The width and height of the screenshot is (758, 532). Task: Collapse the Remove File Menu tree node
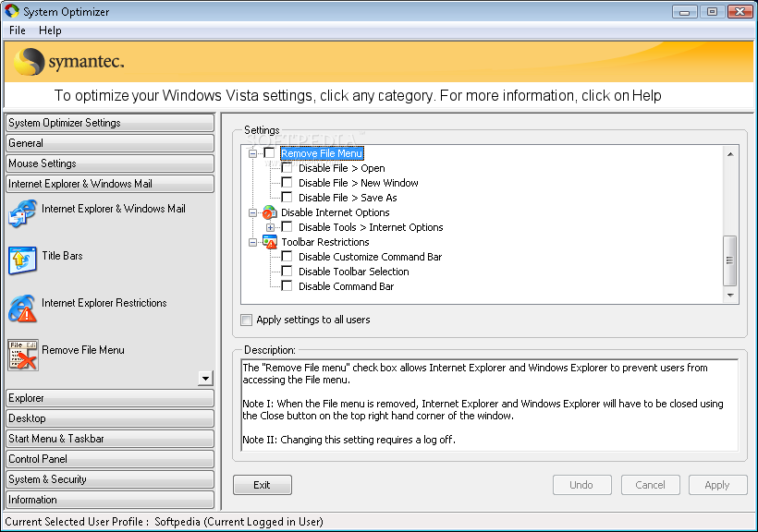(x=252, y=153)
